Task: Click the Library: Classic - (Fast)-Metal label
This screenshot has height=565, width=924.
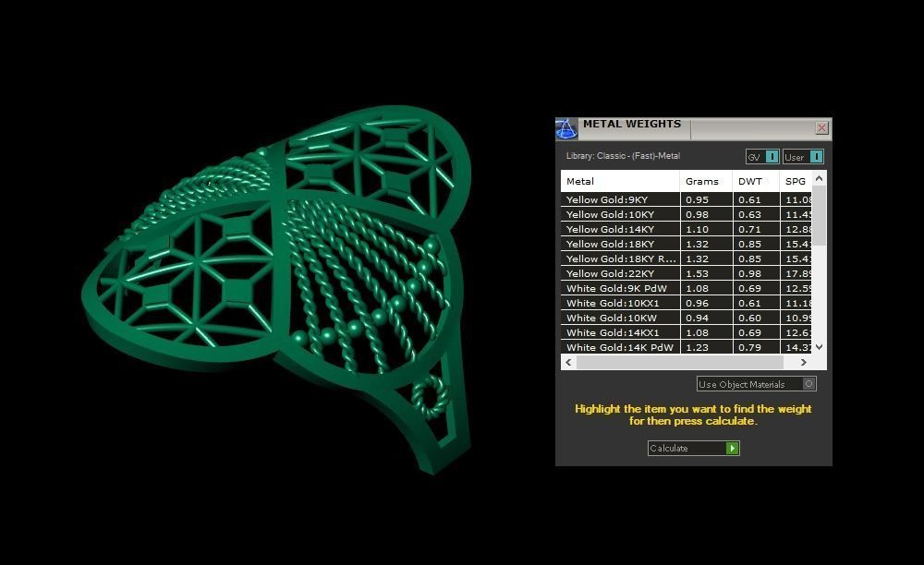Action: (623, 156)
